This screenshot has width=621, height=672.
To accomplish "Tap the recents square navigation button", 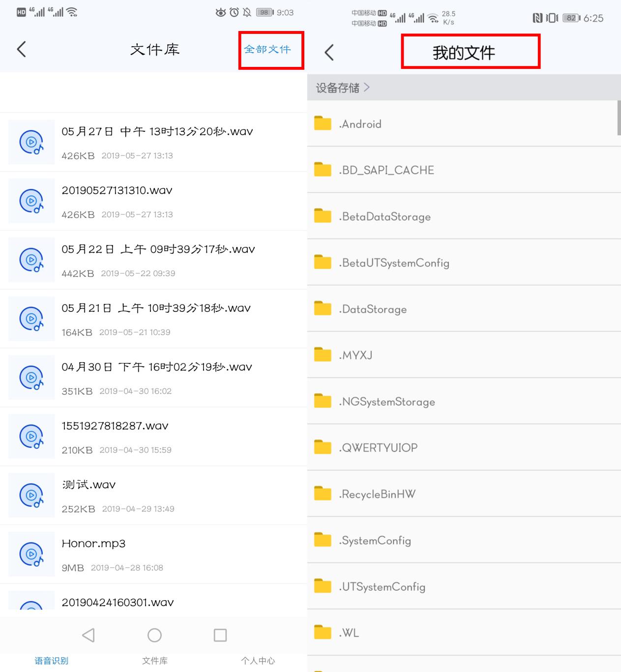I will [x=220, y=635].
